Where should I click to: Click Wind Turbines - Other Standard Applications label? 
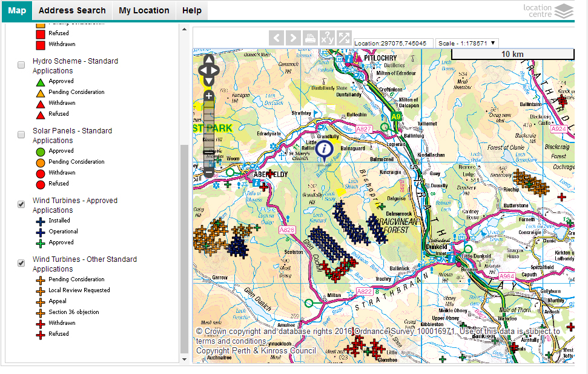[85, 264]
